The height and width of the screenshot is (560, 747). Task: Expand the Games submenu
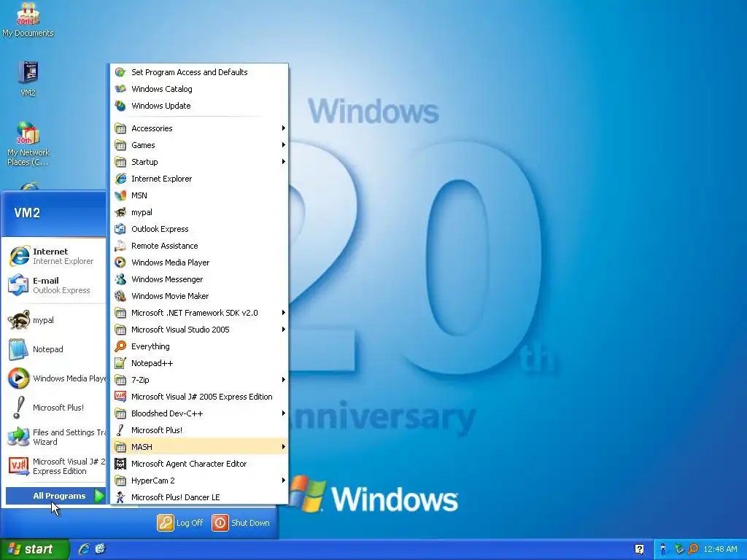tap(199, 145)
